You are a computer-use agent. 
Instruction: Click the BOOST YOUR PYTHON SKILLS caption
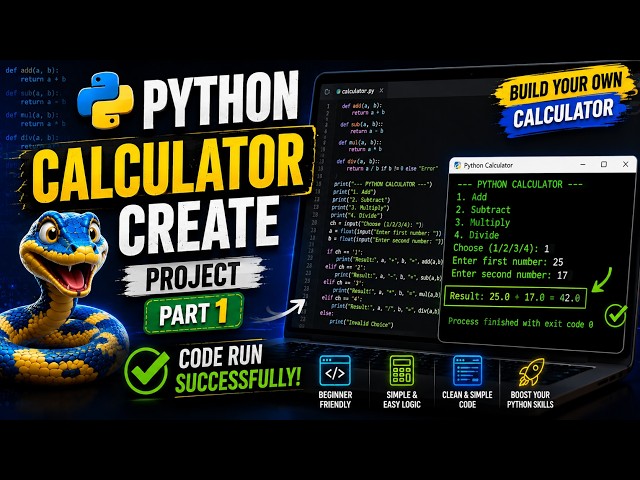click(x=530, y=400)
